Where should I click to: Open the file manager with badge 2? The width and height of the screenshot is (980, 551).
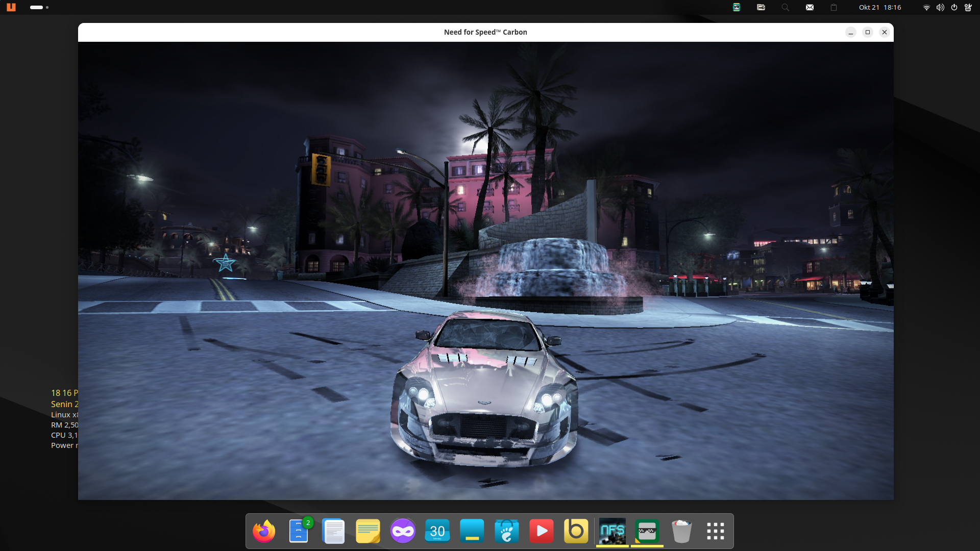tap(300, 531)
